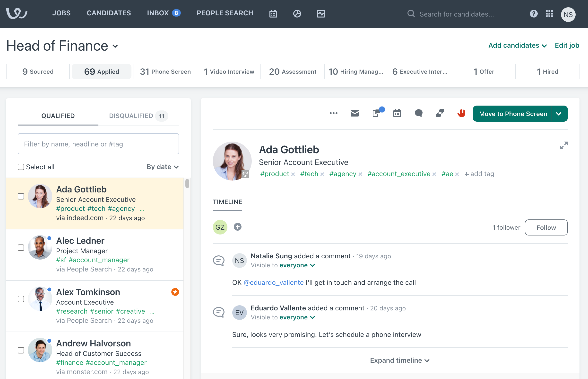
Task: Open the calendar schedule event icon in candidate toolbar
Action: (x=397, y=113)
